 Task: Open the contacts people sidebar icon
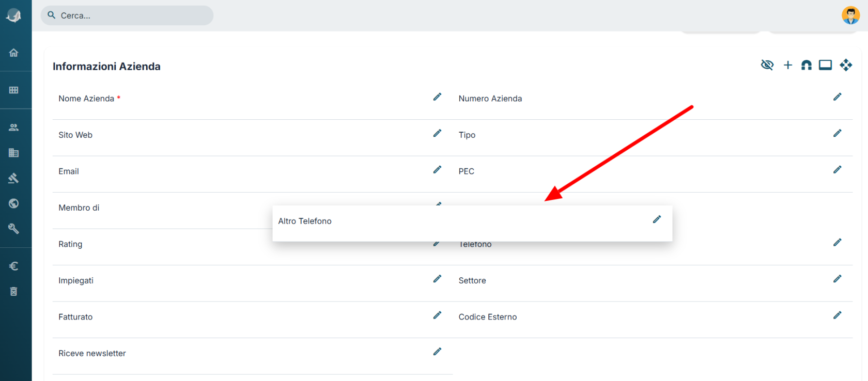tap(14, 127)
